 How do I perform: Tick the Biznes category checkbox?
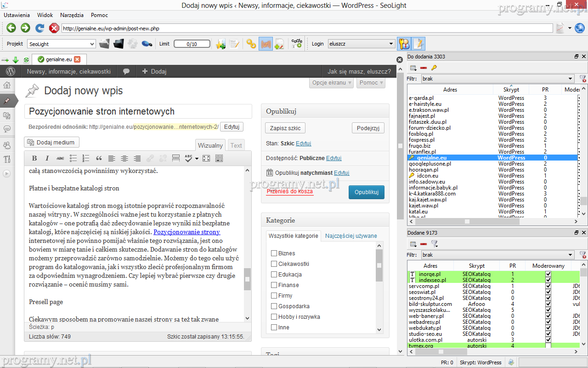point(274,253)
